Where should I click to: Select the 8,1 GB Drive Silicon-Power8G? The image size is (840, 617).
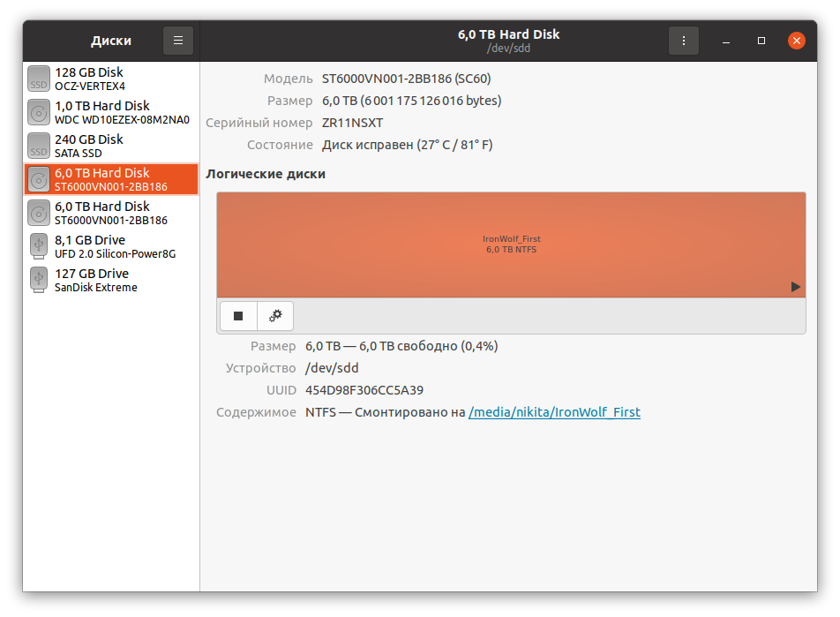111,246
